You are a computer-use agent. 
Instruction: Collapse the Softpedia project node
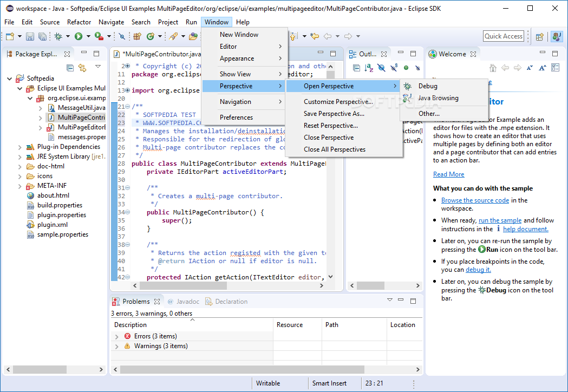pos(9,79)
